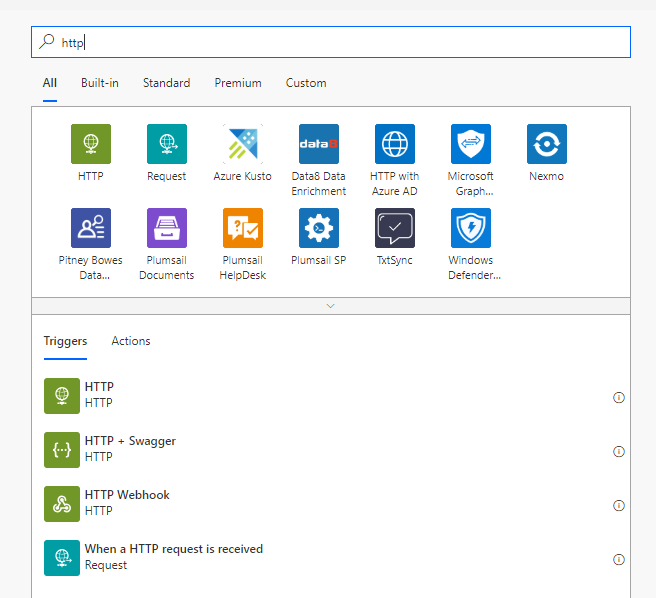Switch to the Premium tab

click(238, 83)
